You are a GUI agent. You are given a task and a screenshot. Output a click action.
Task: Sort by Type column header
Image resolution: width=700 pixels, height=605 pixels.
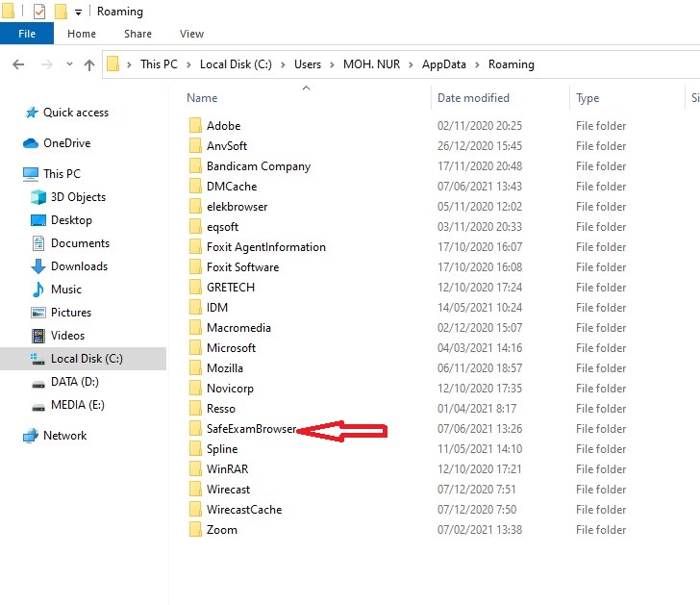click(587, 98)
